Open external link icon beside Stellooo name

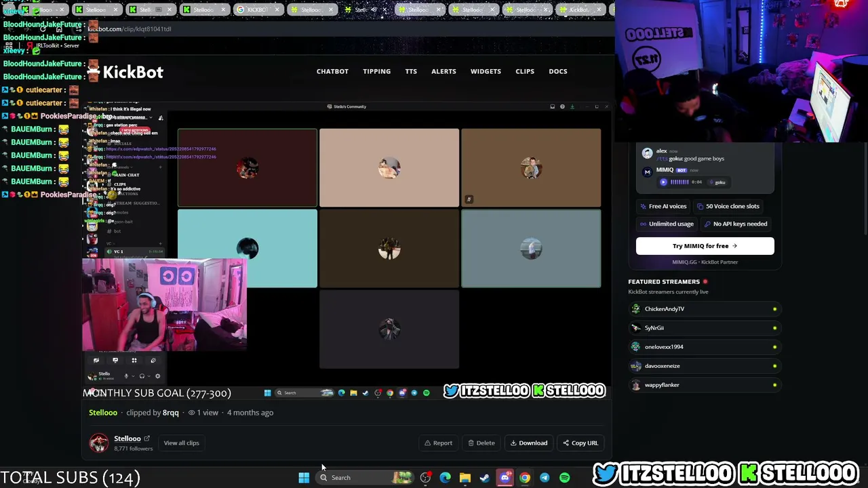(x=146, y=439)
